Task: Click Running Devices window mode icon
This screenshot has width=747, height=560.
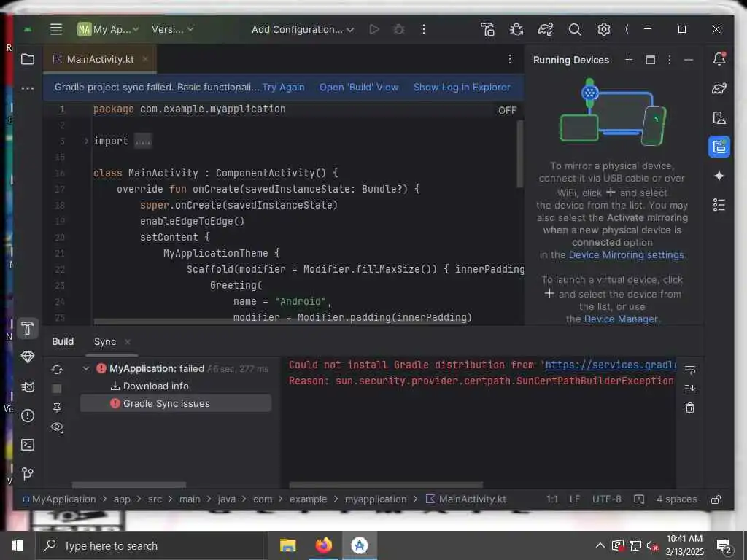Action: click(x=650, y=60)
